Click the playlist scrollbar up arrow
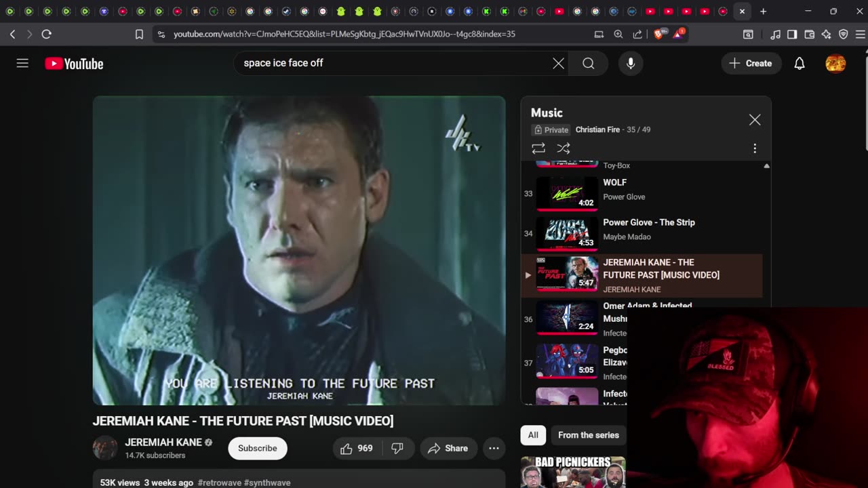This screenshot has width=868, height=488. click(x=766, y=166)
